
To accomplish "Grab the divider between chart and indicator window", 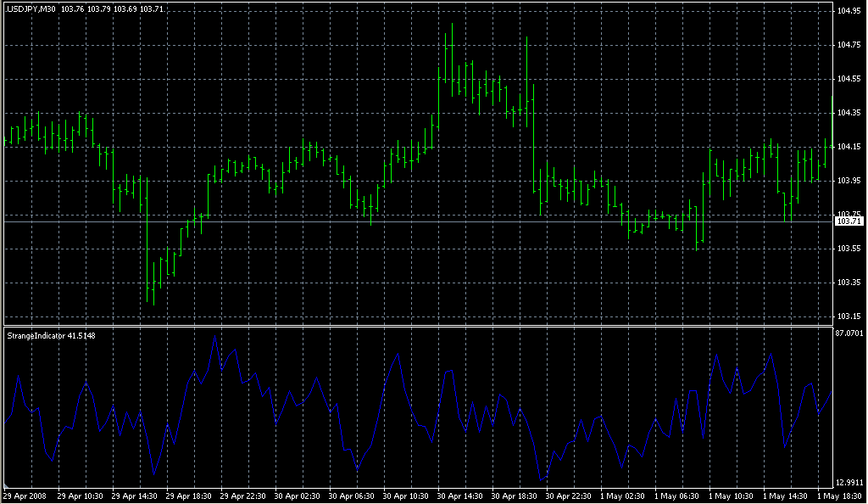I will [415, 326].
